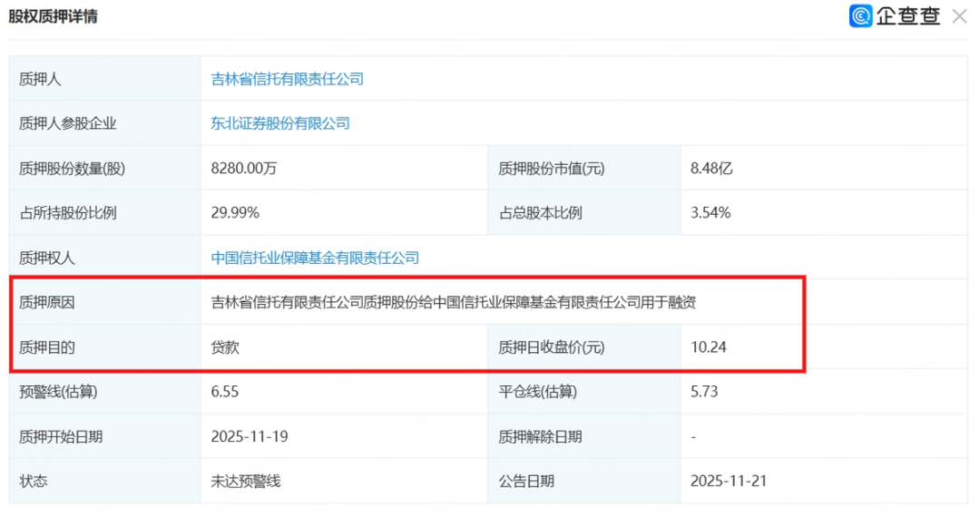
Task: Open 吉林省信托有限责任公司 pledgor link
Action: [x=288, y=79]
